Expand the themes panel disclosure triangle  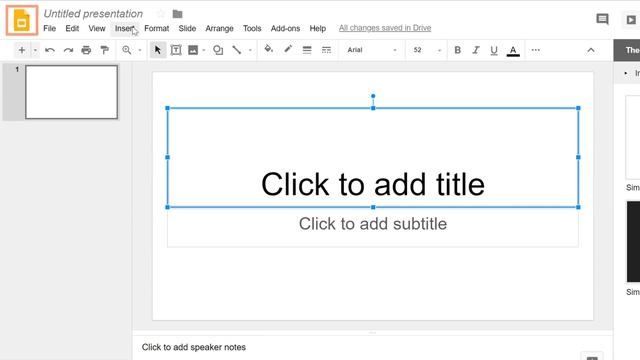[x=626, y=73]
